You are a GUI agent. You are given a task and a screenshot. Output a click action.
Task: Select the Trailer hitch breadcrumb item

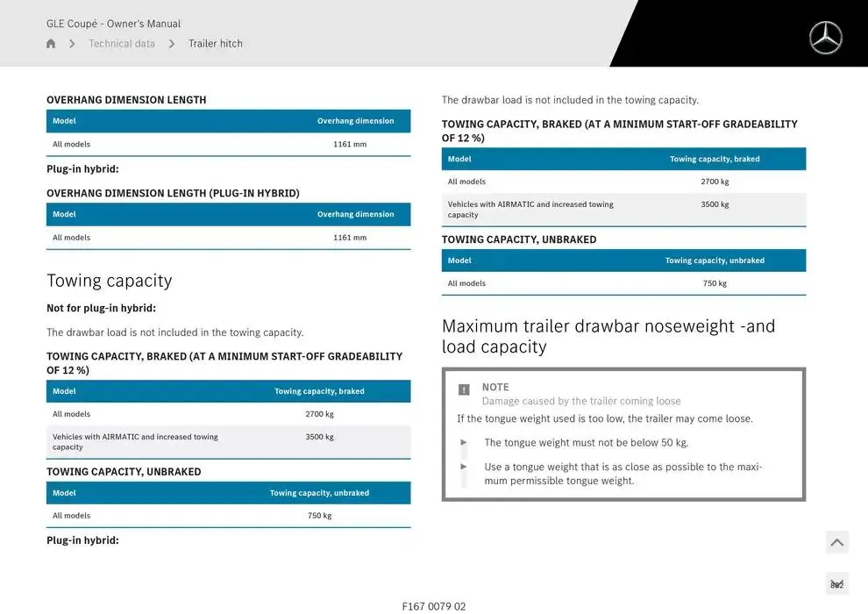(216, 44)
